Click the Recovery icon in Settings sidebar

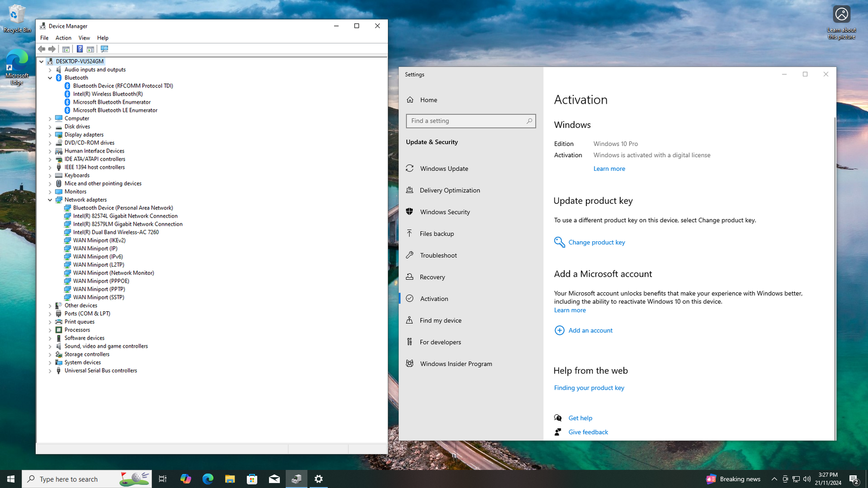(410, 277)
